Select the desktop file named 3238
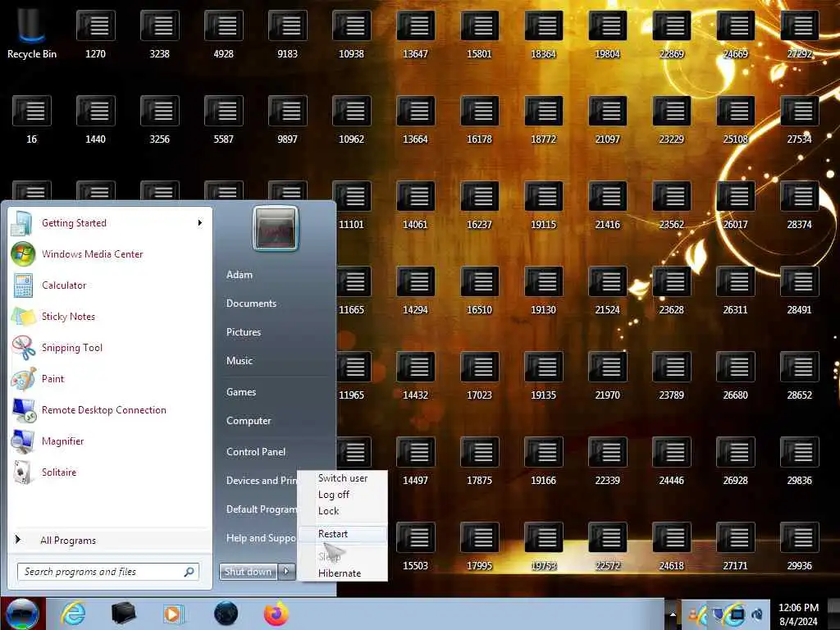Image resolution: width=840 pixels, height=630 pixels. (x=160, y=34)
